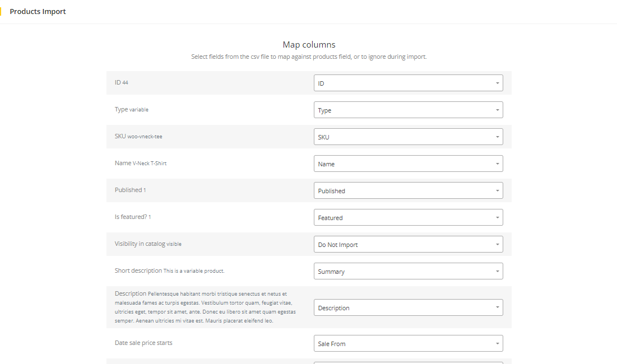Screen dimensions: 617x364
Task: Click the arrow icon of the Featured dropdown
Action: [497, 217]
